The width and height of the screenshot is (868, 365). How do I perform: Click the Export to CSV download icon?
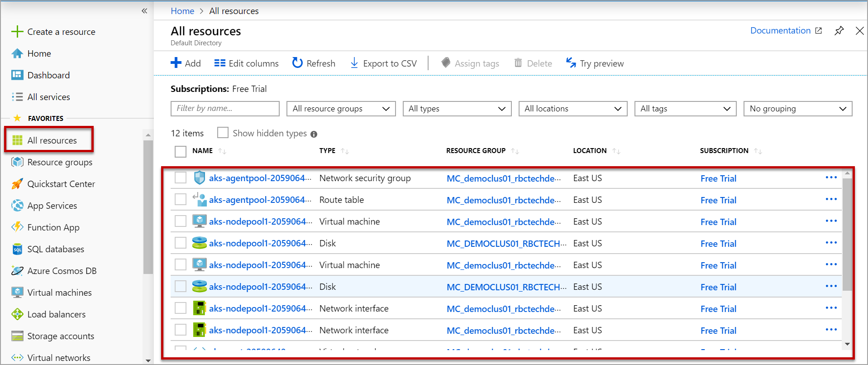pyautogui.click(x=354, y=63)
